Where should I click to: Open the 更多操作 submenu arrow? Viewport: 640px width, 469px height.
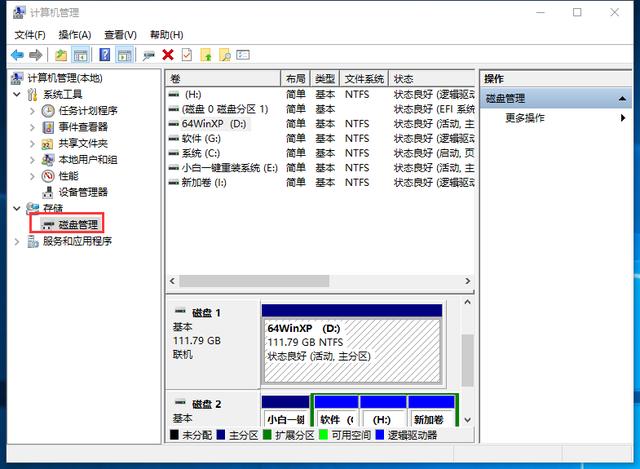[x=623, y=118]
